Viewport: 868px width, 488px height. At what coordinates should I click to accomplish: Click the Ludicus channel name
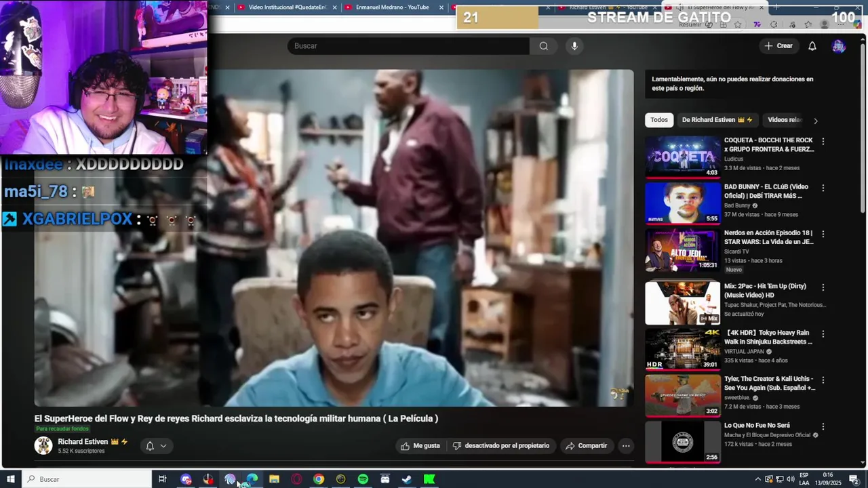[734, 159]
